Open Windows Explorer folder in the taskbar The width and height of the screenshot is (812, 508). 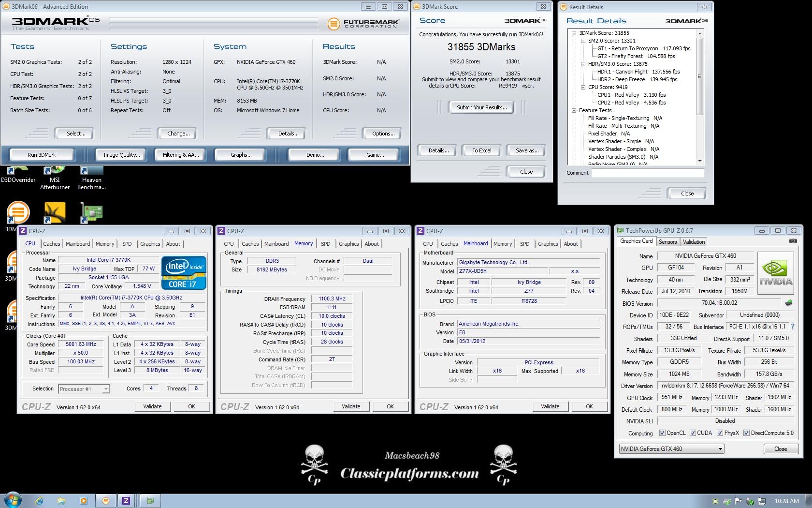coord(61,501)
